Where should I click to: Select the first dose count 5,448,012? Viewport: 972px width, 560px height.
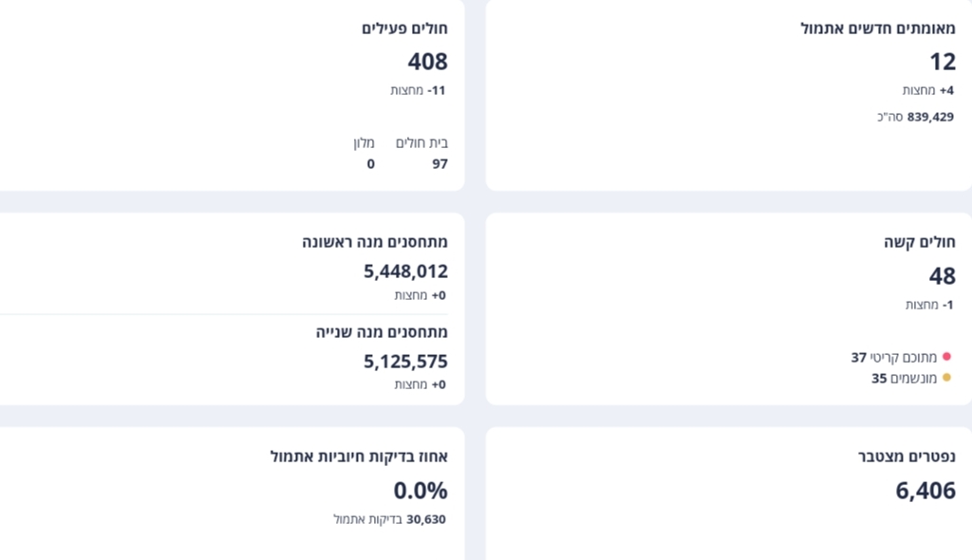405,271
